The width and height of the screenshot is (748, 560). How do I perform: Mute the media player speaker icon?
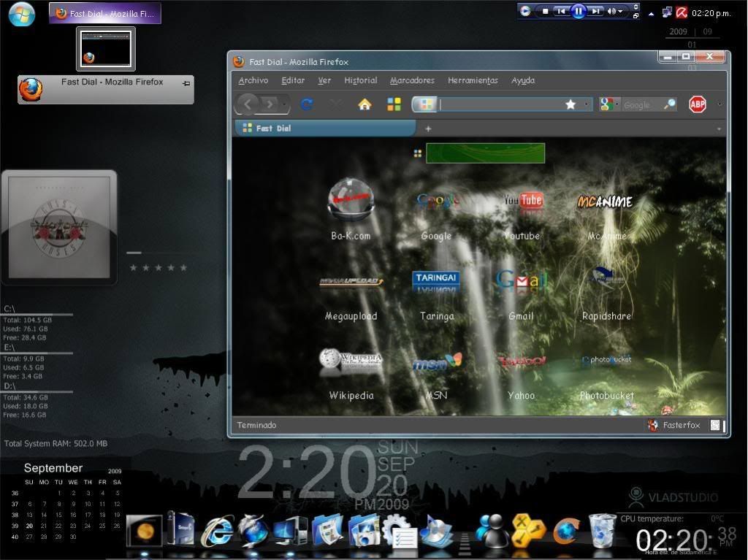611,11
